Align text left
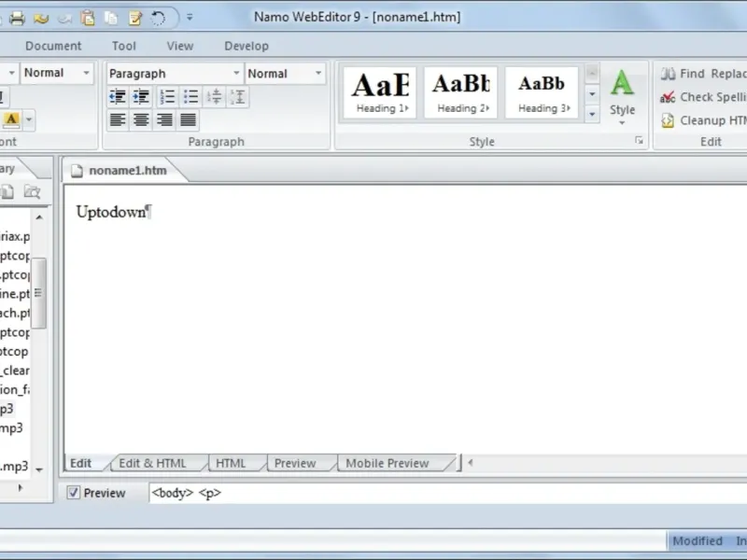Viewport: 747px width, 560px height. tap(118, 119)
